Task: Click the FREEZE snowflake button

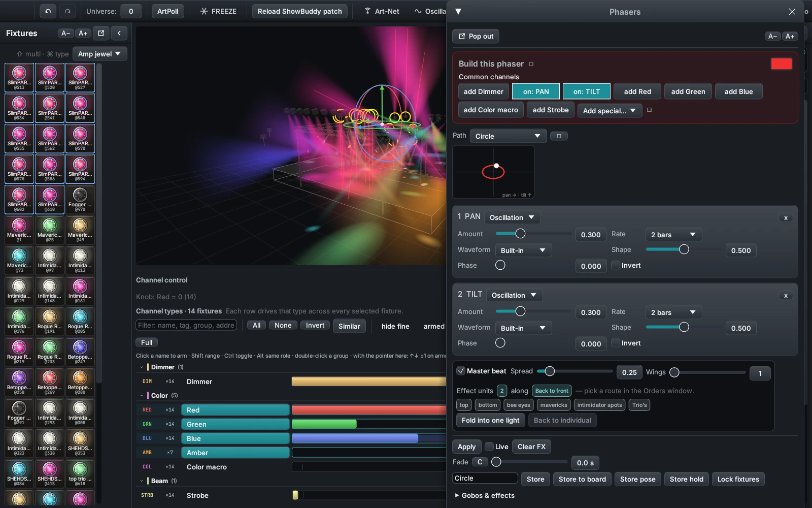Action: click(218, 11)
